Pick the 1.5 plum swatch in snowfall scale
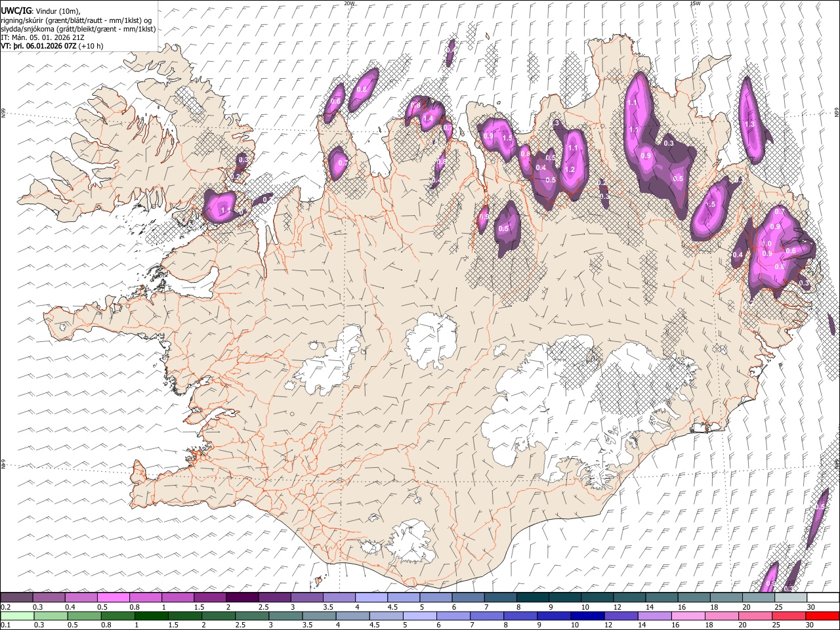840x630 pixels. pyautogui.click(x=210, y=598)
